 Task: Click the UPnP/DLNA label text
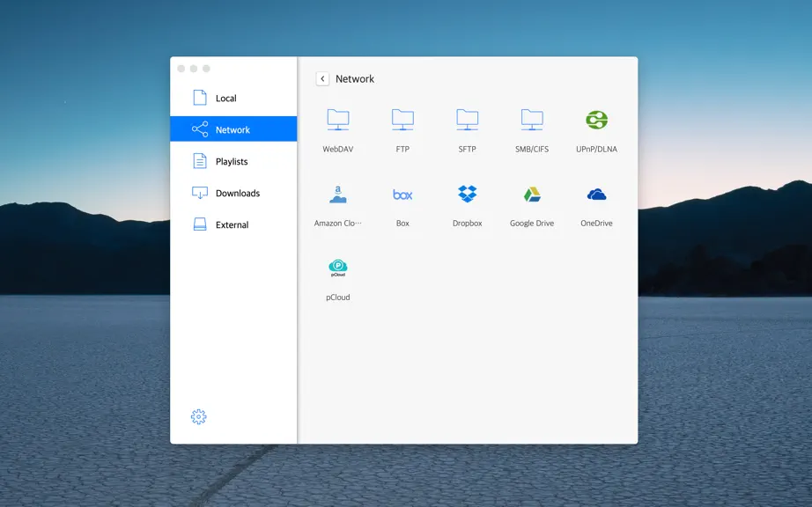[596, 149]
